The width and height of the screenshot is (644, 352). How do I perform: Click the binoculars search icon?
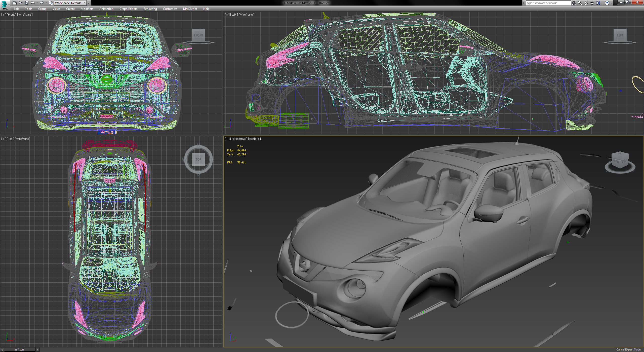pyautogui.click(x=574, y=3)
